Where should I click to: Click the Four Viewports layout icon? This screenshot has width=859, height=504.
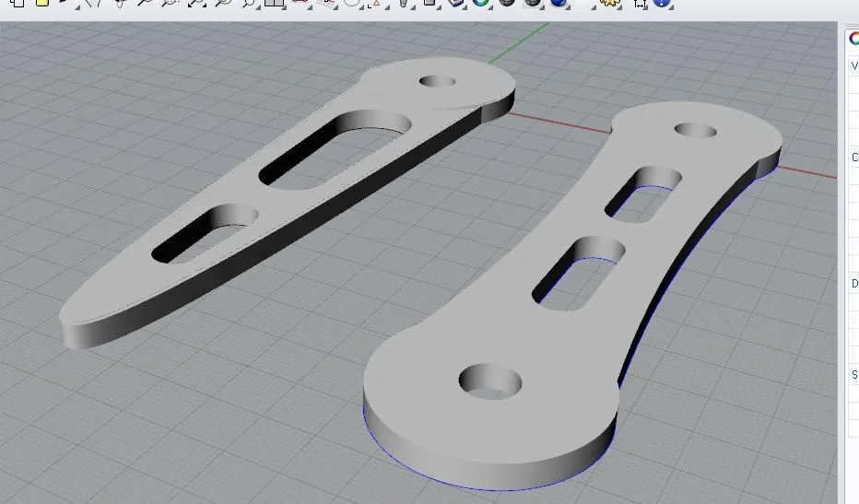tap(274, 2)
